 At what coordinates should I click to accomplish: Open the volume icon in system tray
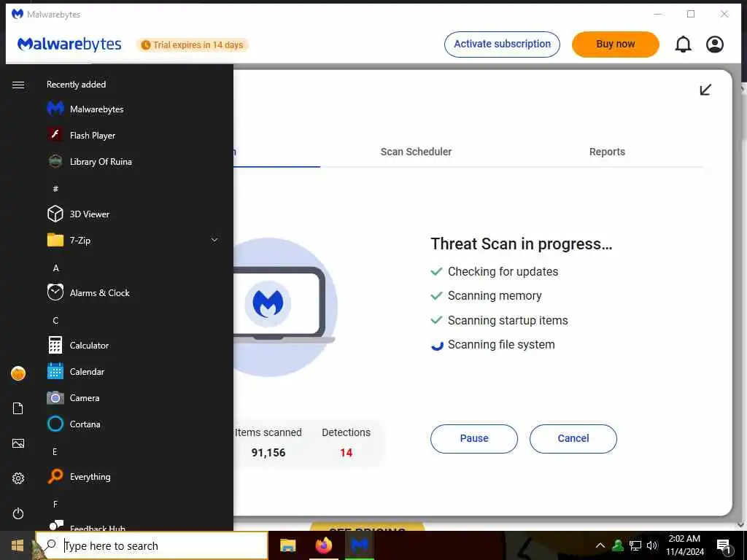652,545
